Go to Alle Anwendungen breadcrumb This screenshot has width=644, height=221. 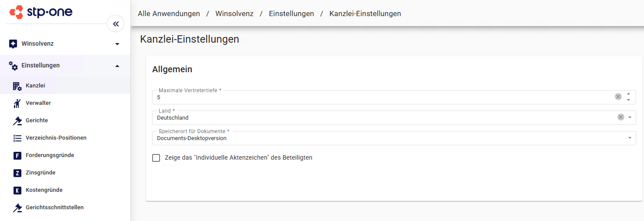pos(169,14)
